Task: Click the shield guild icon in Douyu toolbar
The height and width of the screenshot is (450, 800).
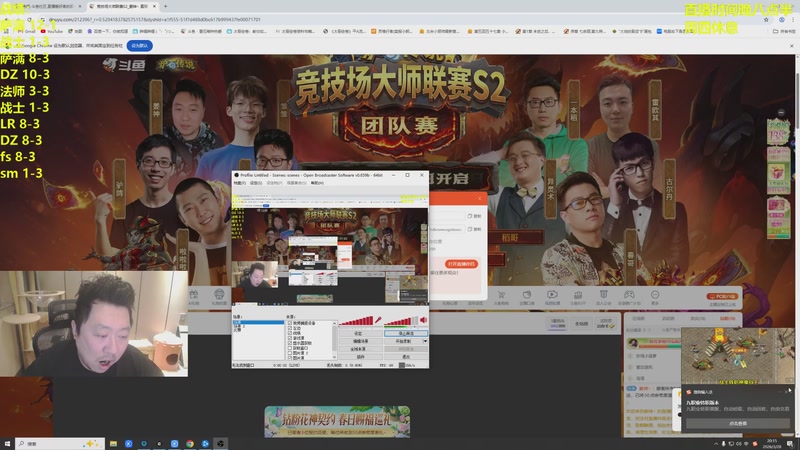Action: click(604, 294)
